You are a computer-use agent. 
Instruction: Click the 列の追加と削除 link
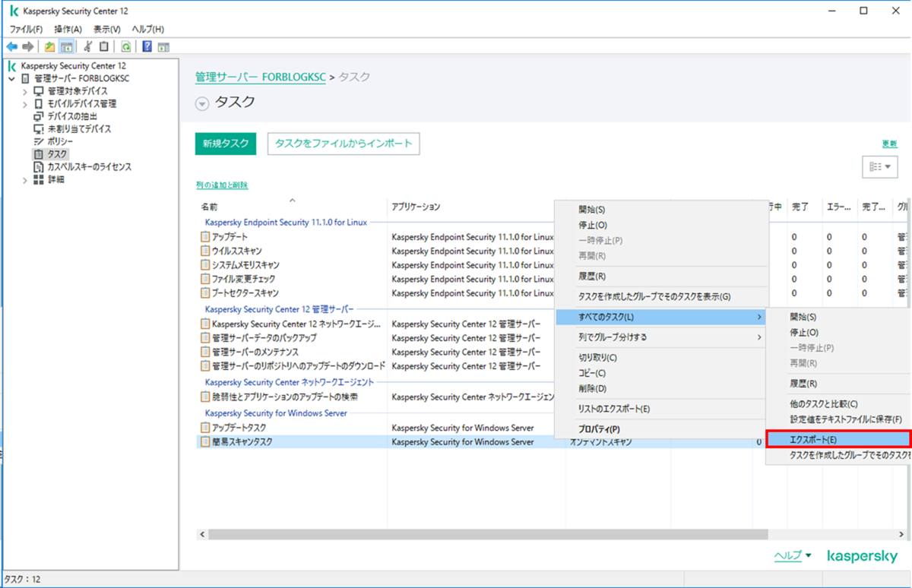[x=222, y=185]
